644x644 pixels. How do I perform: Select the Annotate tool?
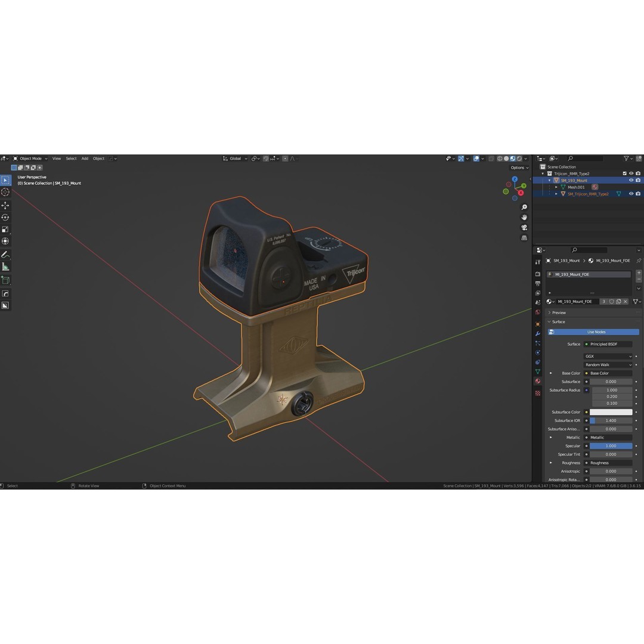pyautogui.click(x=5, y=255)
